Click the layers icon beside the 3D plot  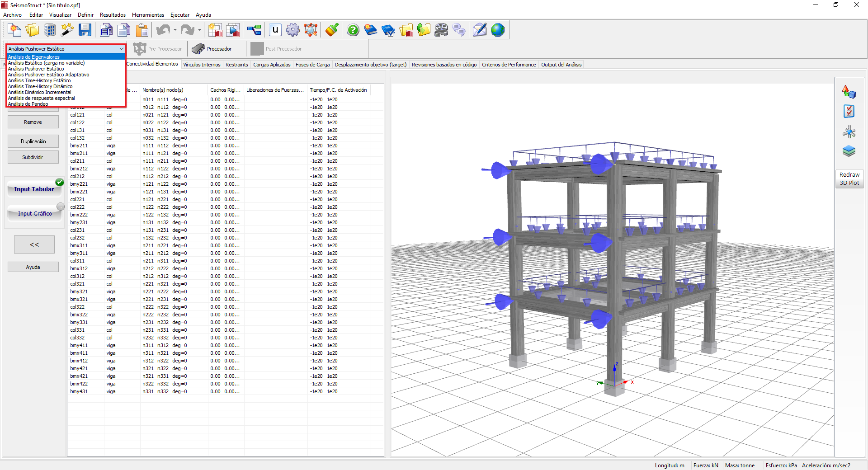pyautogui.click(x=849, y=151)
